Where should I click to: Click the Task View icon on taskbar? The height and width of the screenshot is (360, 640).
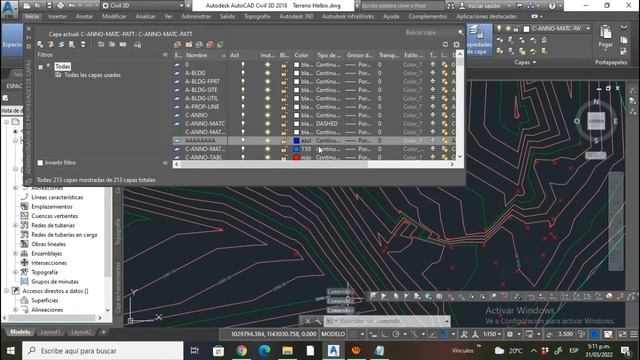[x=195, y=351]
